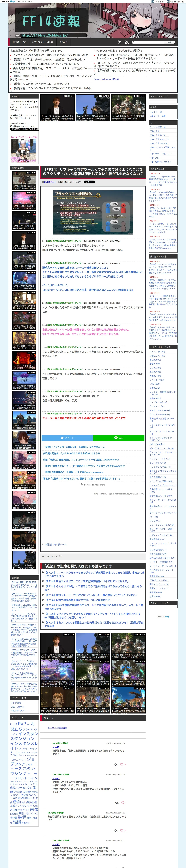Open the About navigation tab
This screenshot has height=868, width=186.
(63, 42)
